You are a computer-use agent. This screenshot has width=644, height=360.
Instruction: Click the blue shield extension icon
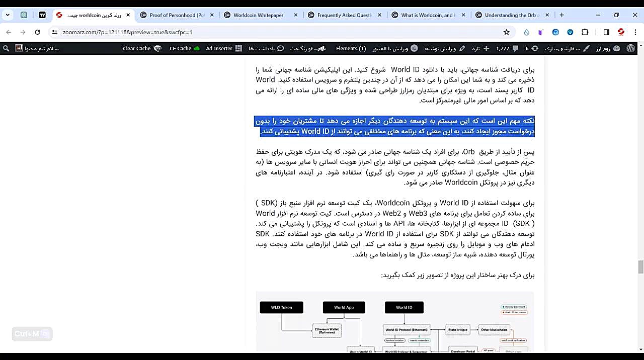[570, 32]
